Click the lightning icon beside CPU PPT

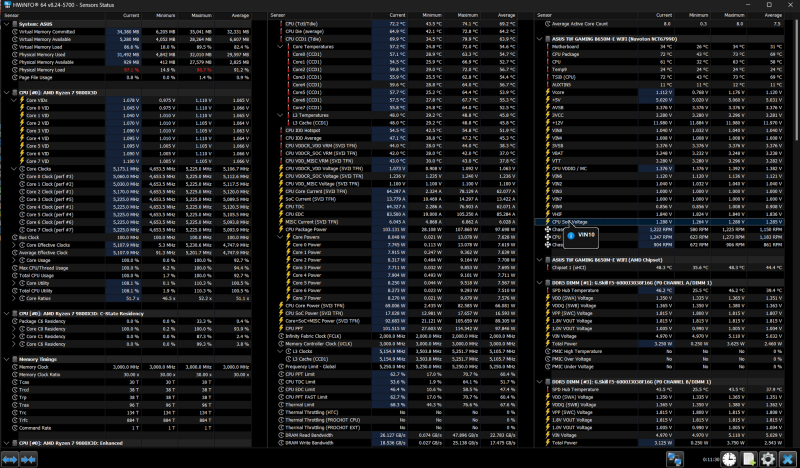tap(281, 329)
